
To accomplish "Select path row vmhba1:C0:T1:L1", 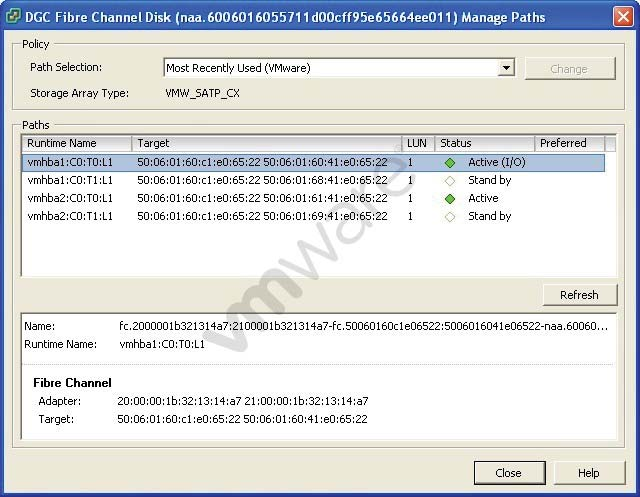I will (x=313, y=180).
